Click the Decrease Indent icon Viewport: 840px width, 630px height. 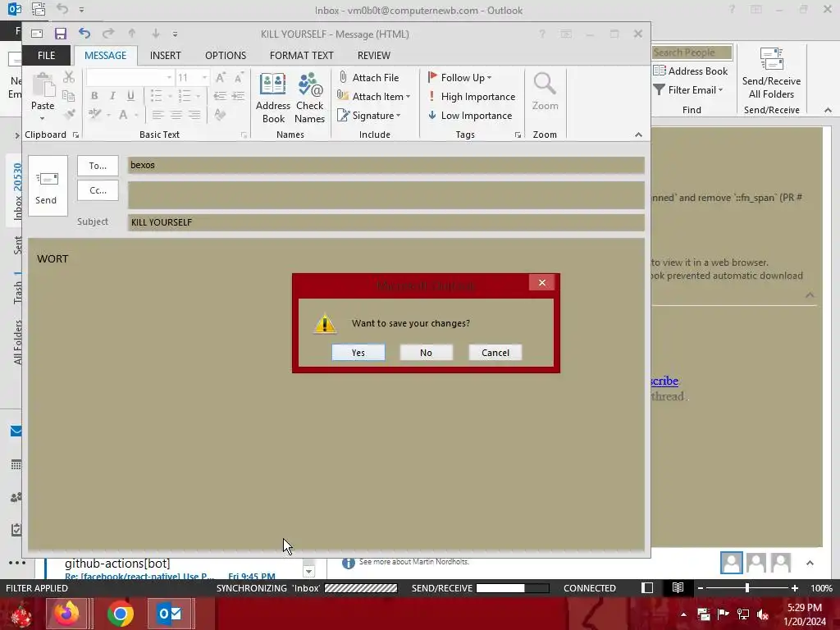pos(220,96)
